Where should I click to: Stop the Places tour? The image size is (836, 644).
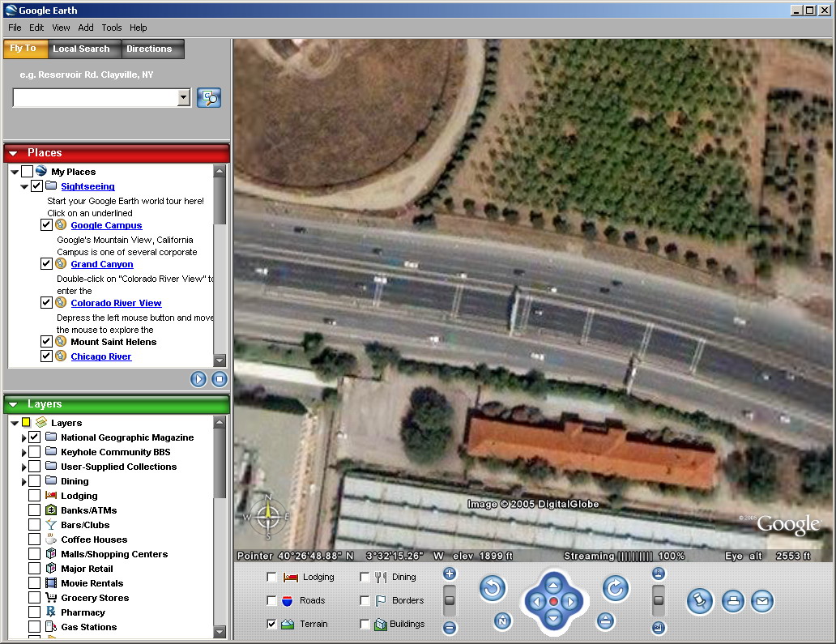(x=220, y=379)
